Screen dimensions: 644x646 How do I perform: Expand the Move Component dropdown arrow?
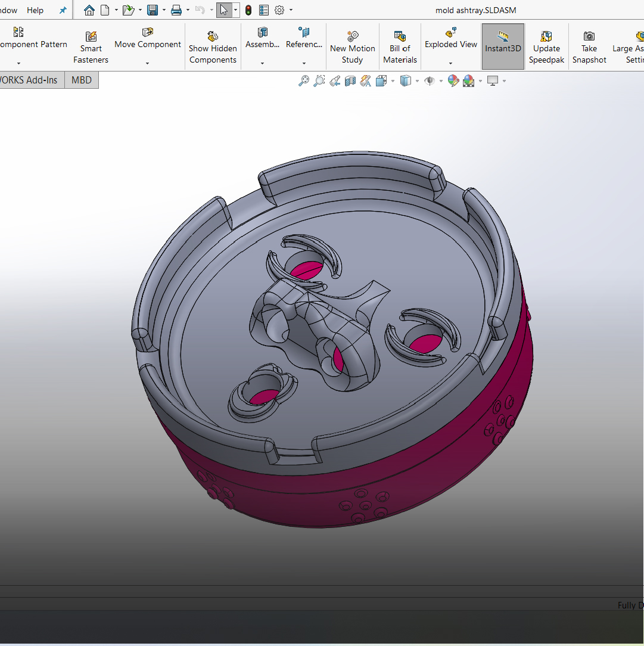[x=147, y=63]
